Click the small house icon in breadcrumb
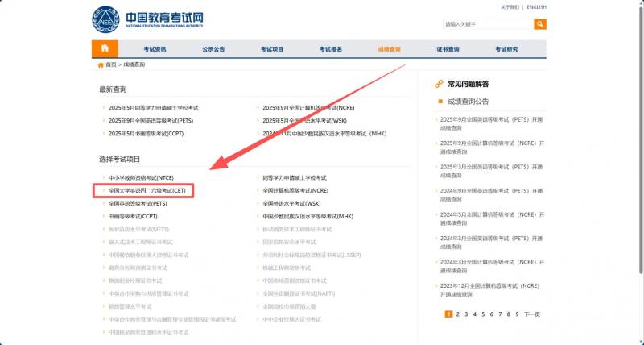The width and height of the screenshot is (644, 345). pos(100,64)
